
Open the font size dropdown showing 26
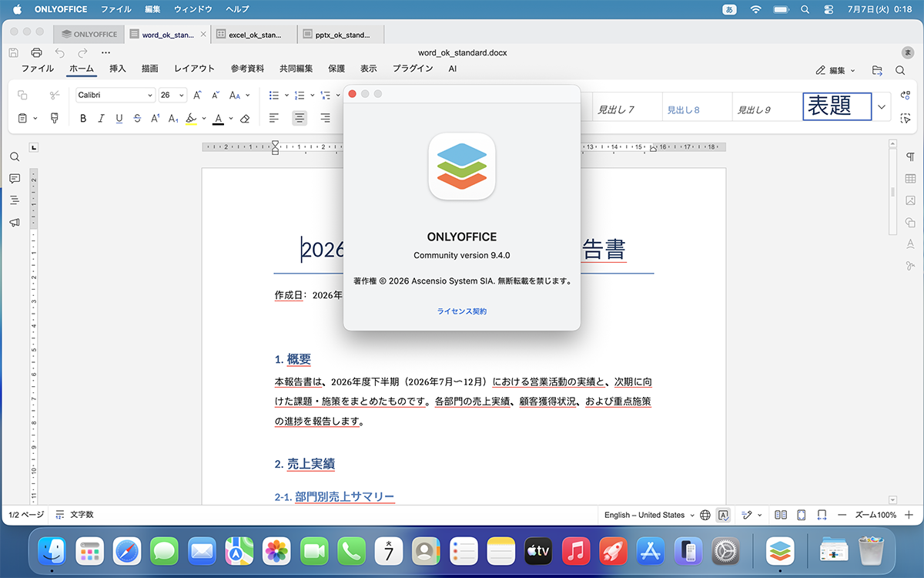172,96
